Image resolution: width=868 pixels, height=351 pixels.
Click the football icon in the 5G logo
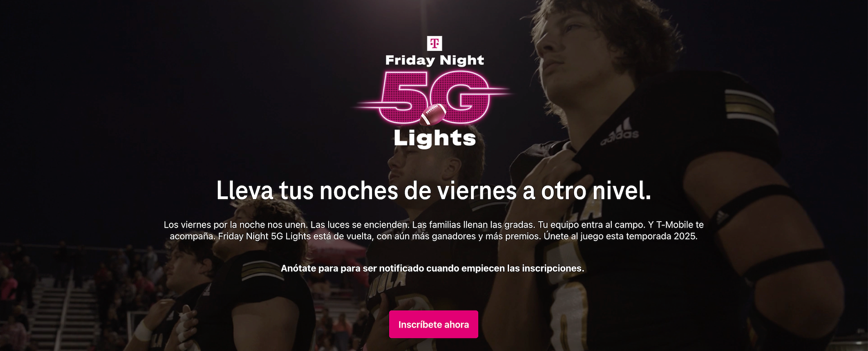pos(433,115)
